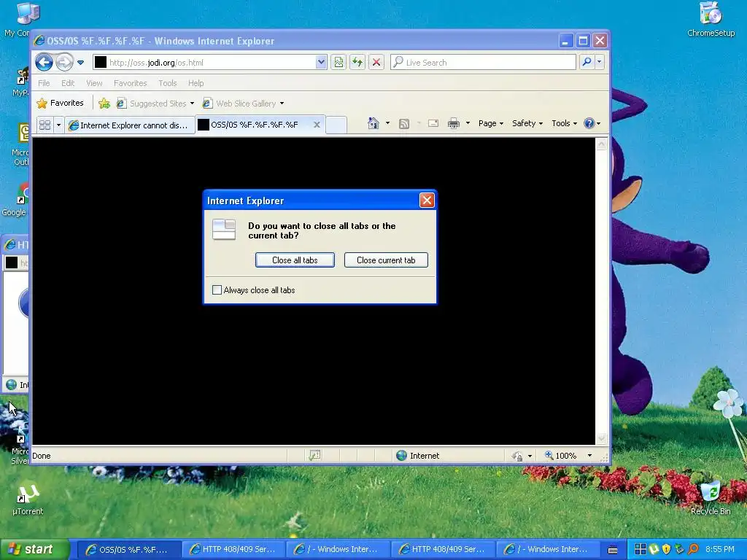Screen dimensions: 747x560
Task: Select the OSS/OS %F.%F taskbar button
Action: pos(128,550)
